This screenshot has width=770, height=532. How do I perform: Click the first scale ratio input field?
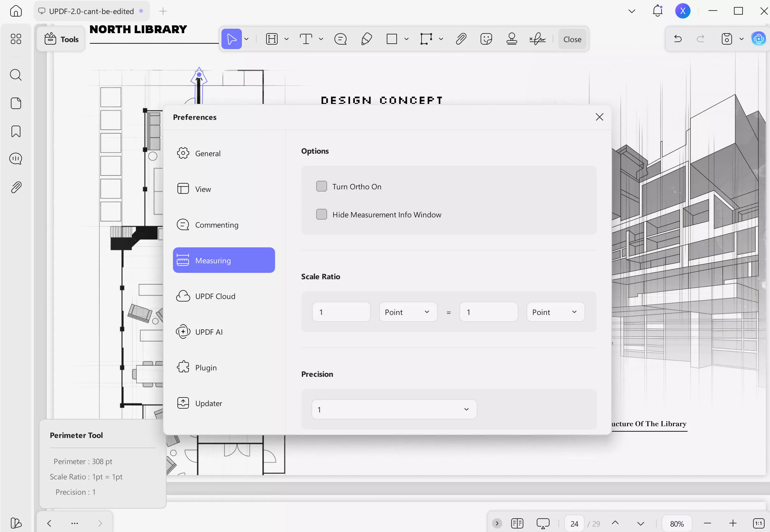pos(341,312)
